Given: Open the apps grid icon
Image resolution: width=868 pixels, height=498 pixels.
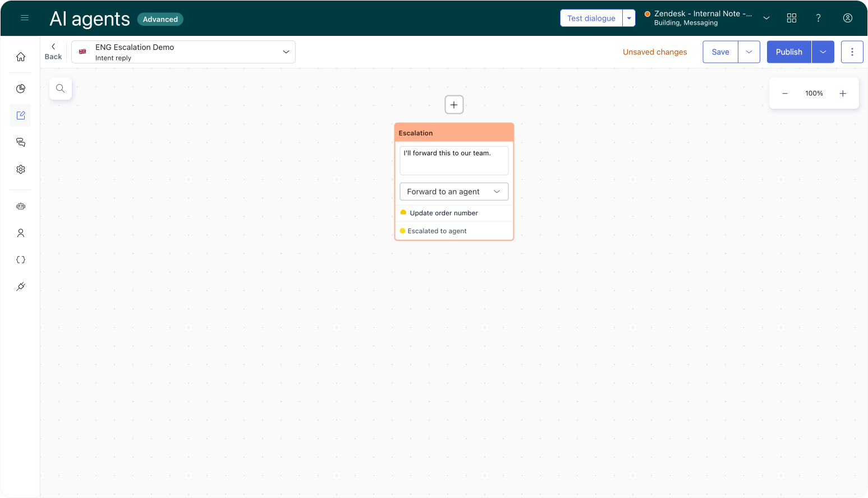Looking at the screenshot, I should click(792, 18).
